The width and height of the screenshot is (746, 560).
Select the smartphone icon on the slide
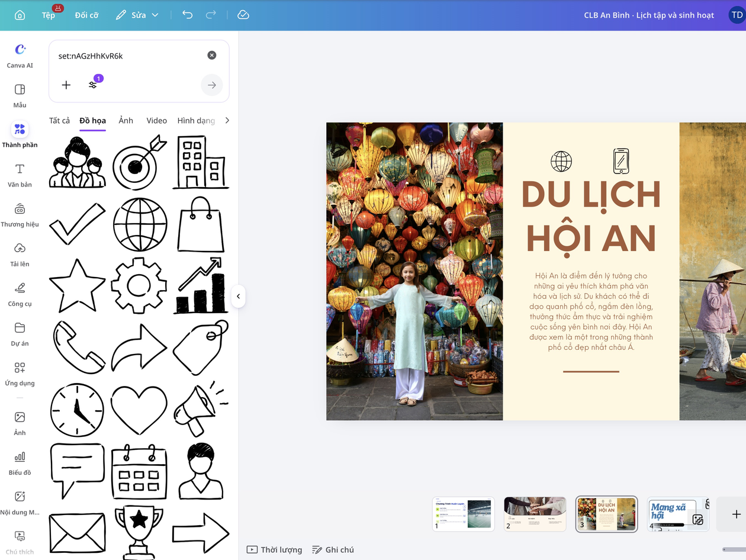coord(620,161)
